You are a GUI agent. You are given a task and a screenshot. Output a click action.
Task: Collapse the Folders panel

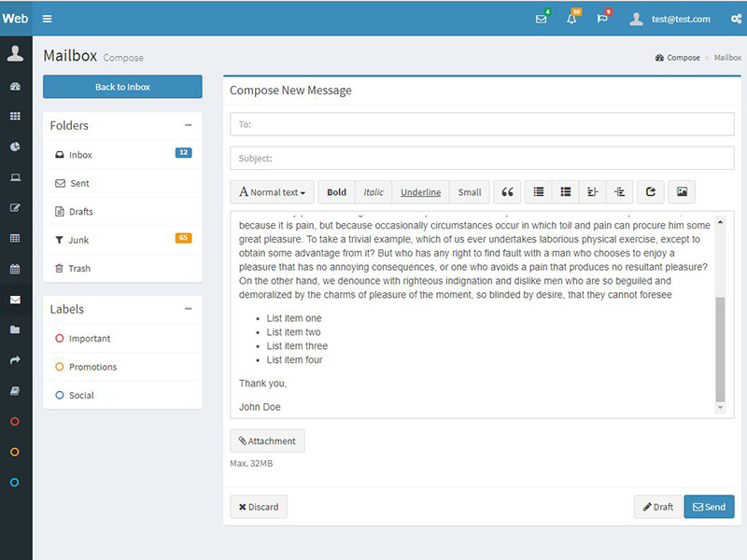(x=189, y=125)
